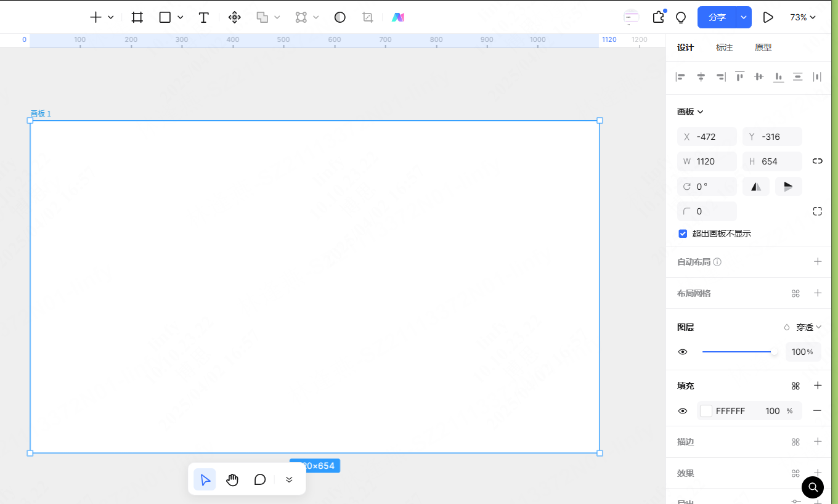838x504 pixels.
Task: Open effects (效果) styles icon
Action: (x=795, y=473)
